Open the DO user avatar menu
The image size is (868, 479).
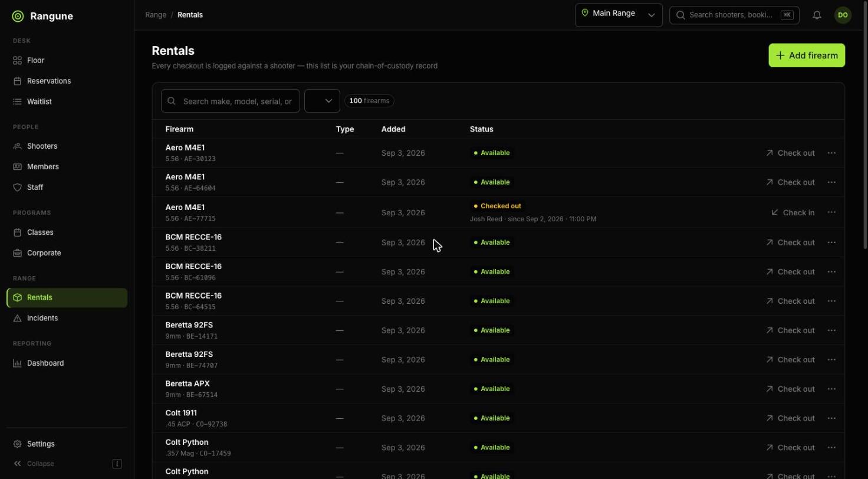[843, 15]
